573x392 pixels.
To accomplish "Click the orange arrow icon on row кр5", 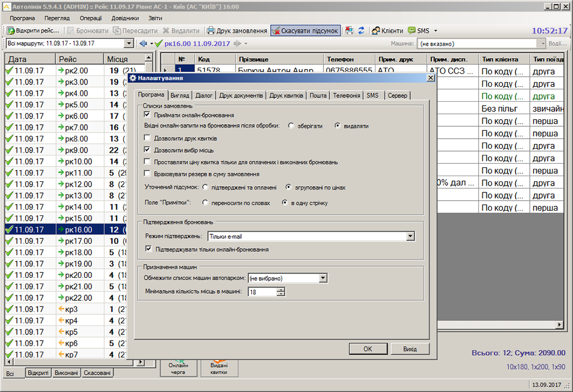I will [62, 332].
